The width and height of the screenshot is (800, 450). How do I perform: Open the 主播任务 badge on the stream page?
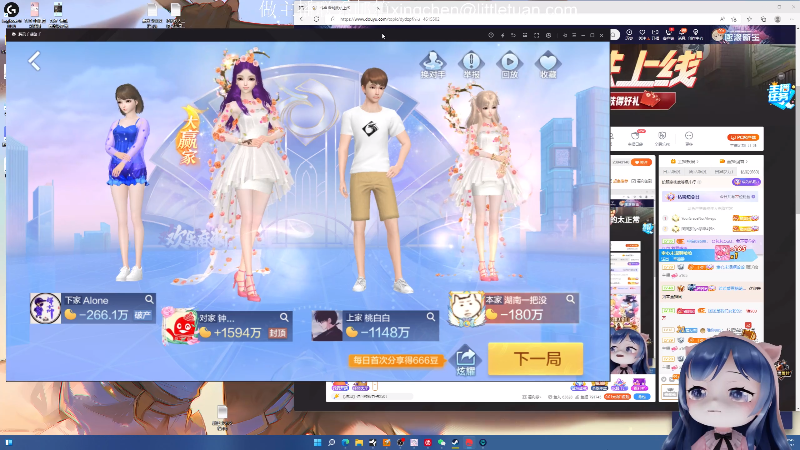pos(781,94)
